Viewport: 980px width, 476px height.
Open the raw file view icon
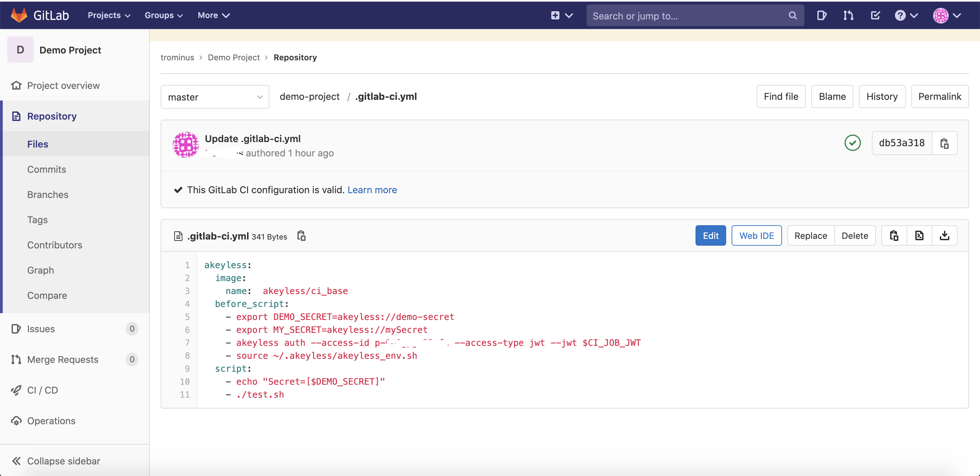coord(919,236)
